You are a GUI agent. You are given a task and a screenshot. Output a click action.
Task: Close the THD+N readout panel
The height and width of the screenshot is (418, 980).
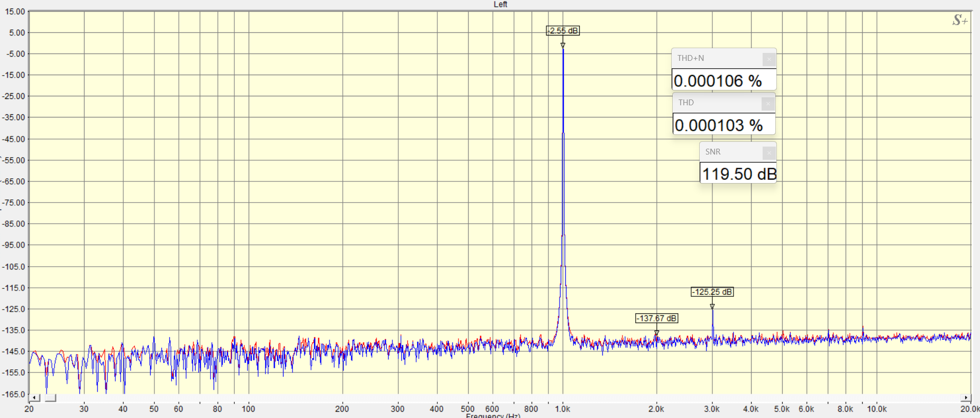pyautogui.click(x=769, y=59)
